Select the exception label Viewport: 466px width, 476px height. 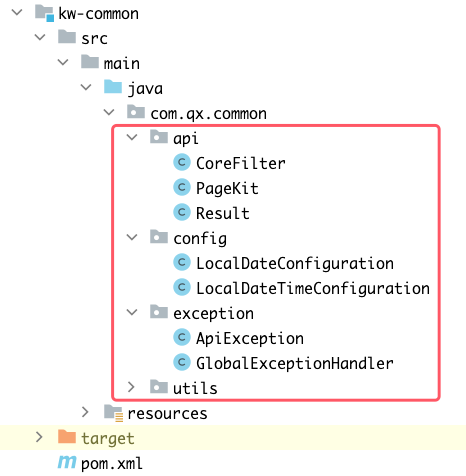(213, 314)
